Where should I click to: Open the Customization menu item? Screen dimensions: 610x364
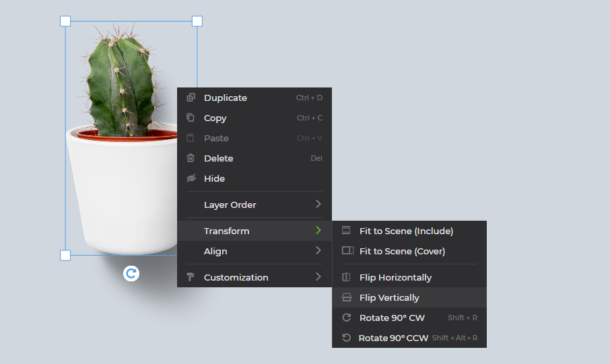click(x=255, y=277)
